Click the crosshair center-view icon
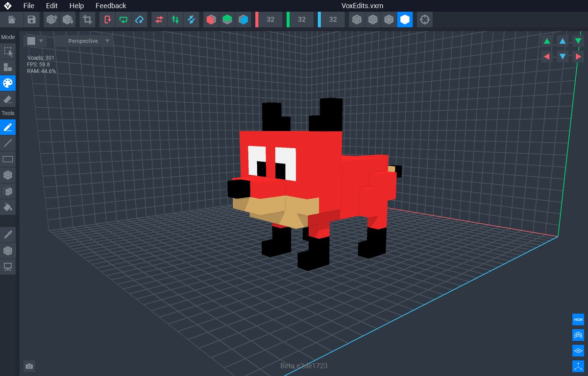Image resolution: width=588 pixels, height=376 pixels. click(x=425, y=20)
